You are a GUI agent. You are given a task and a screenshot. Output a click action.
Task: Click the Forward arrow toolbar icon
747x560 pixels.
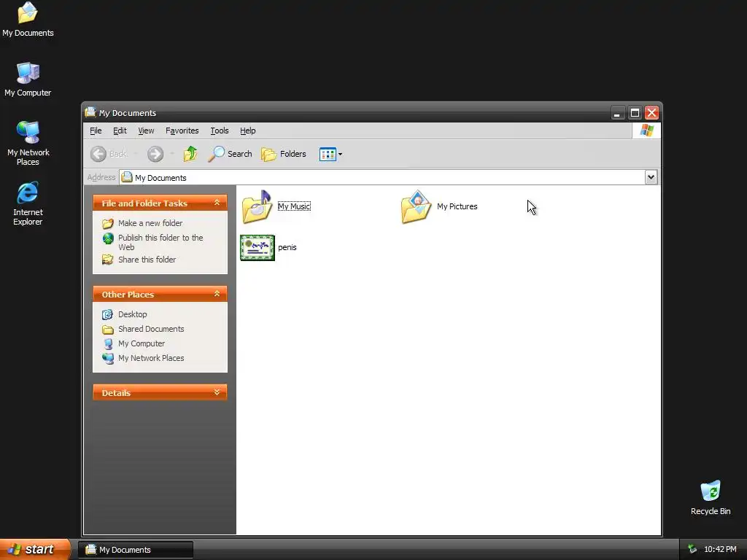(x=155, y=154)
